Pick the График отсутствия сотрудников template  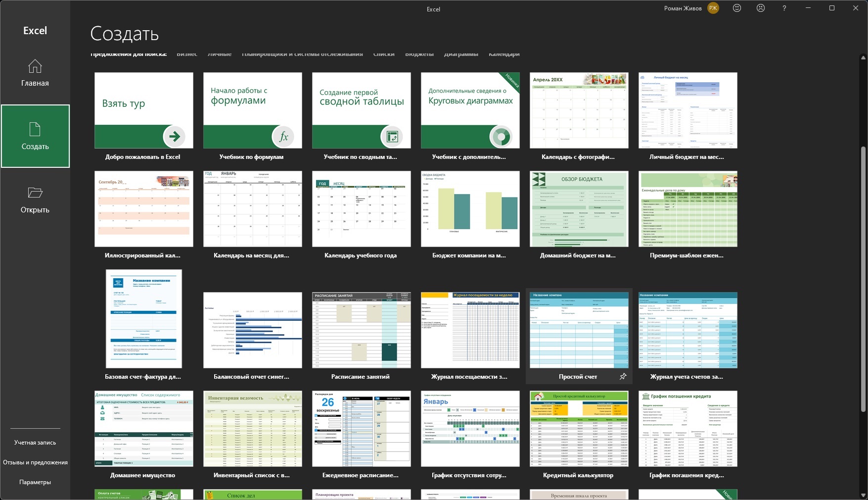click(470, 429)
